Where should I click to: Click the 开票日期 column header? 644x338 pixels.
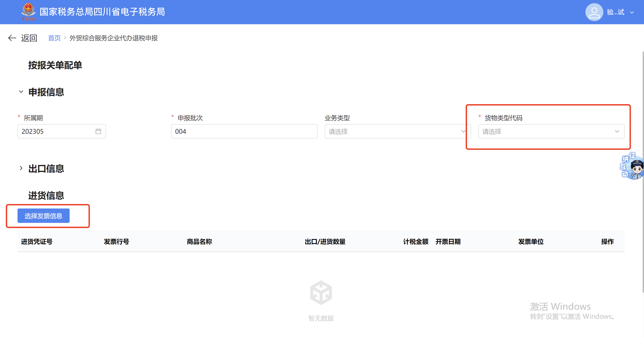(448, 241)
